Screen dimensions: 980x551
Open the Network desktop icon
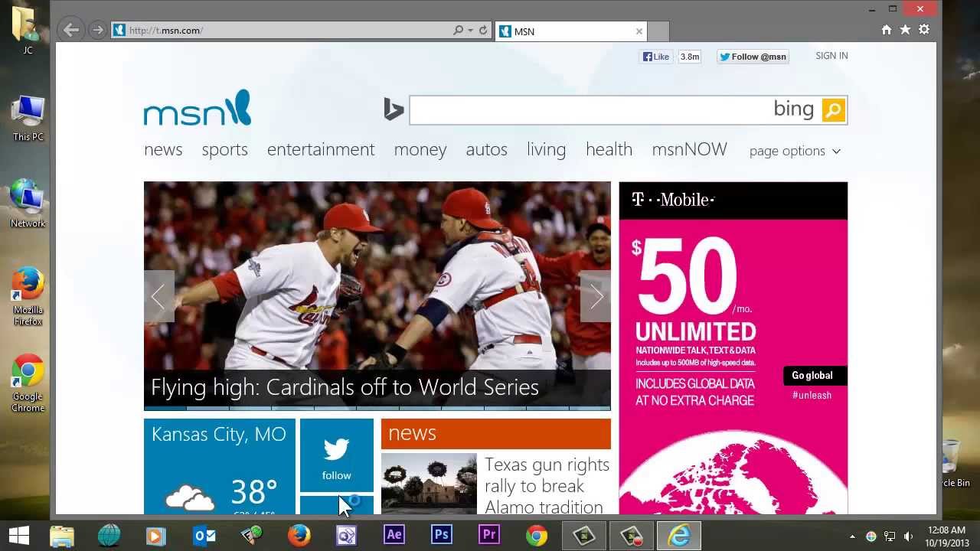click(x=28, y=204)
